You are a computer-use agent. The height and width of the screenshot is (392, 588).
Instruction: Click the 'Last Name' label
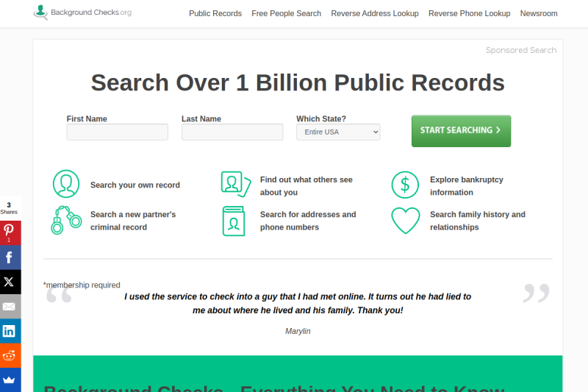201,119
